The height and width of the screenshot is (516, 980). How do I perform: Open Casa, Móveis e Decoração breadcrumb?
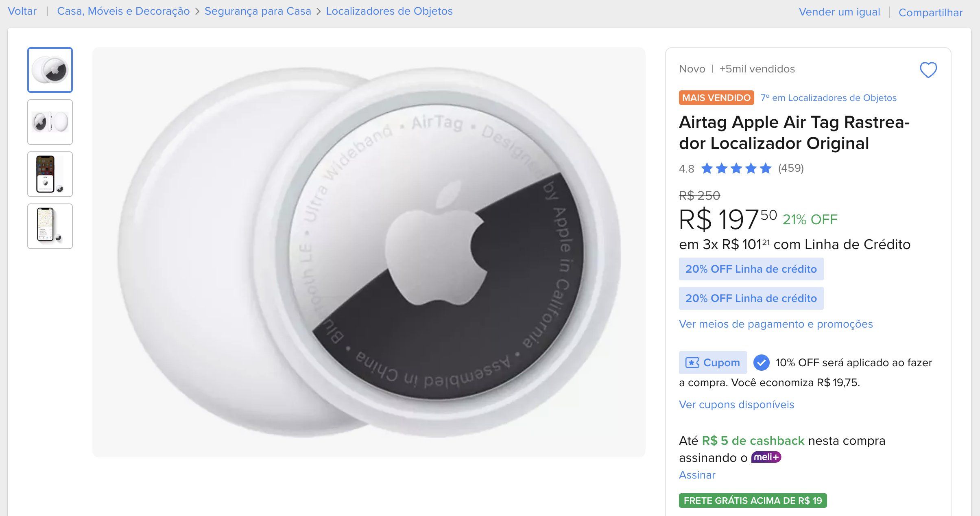click(x=123, y=11)
